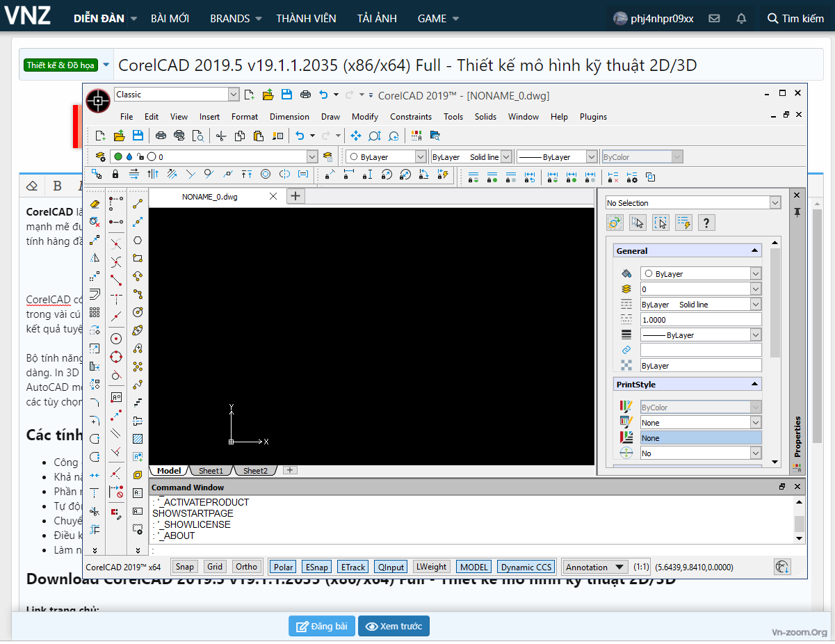Switch to the Sheet1 tab

tap(211, 471)
